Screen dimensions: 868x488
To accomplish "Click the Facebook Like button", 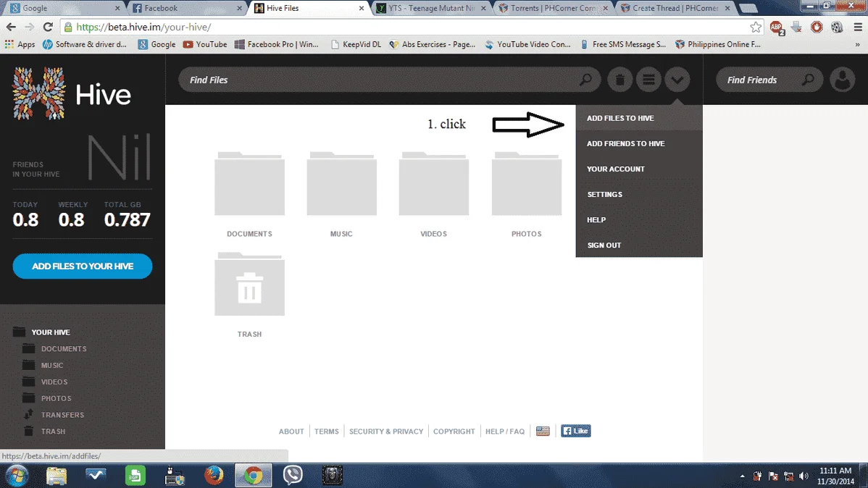I will [x=576, y=431].
